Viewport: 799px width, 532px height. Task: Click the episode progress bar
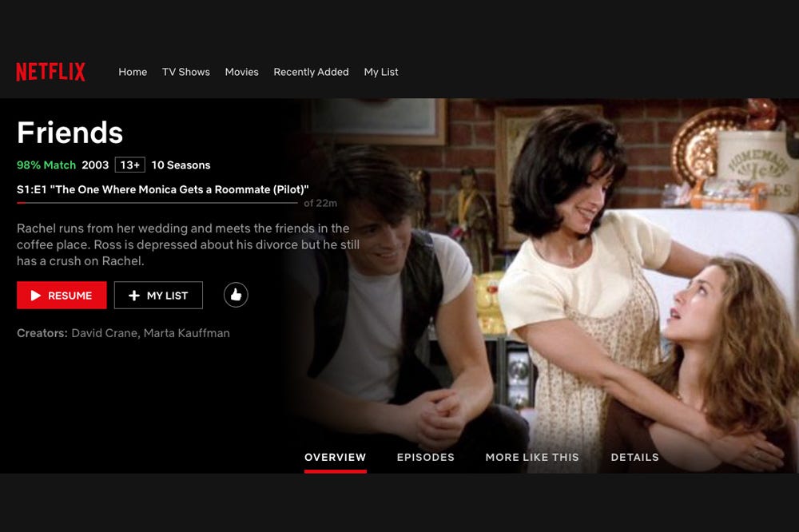point(157,203)
